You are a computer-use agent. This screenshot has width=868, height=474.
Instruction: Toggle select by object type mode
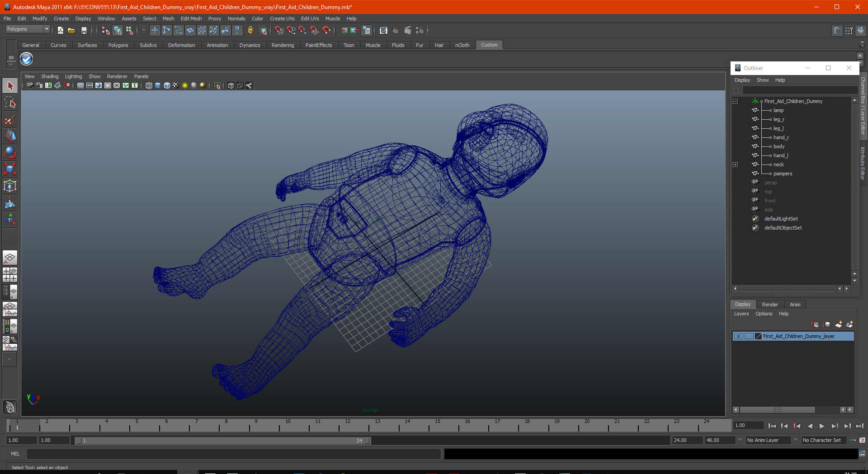click(118, 30)
